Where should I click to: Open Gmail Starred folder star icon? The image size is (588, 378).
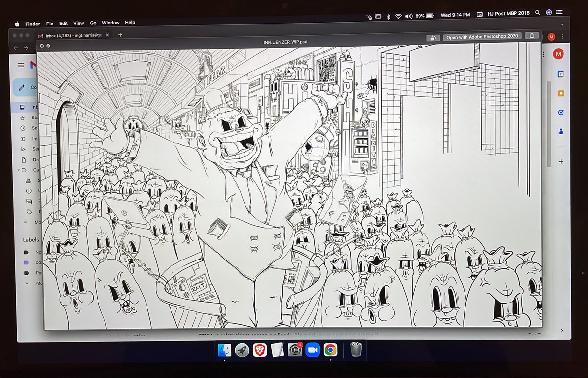click(23, 118)
